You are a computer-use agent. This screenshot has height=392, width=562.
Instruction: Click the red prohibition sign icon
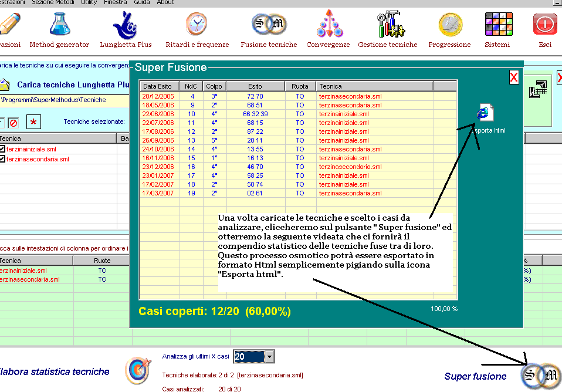[x=13, y=123]
